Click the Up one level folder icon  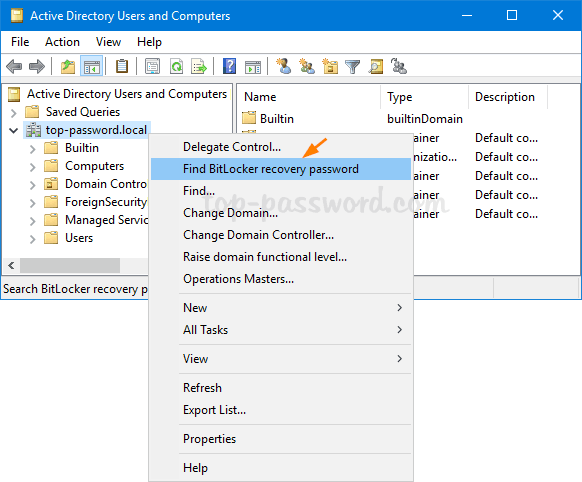pyautogui.click(x=68, y=67)
